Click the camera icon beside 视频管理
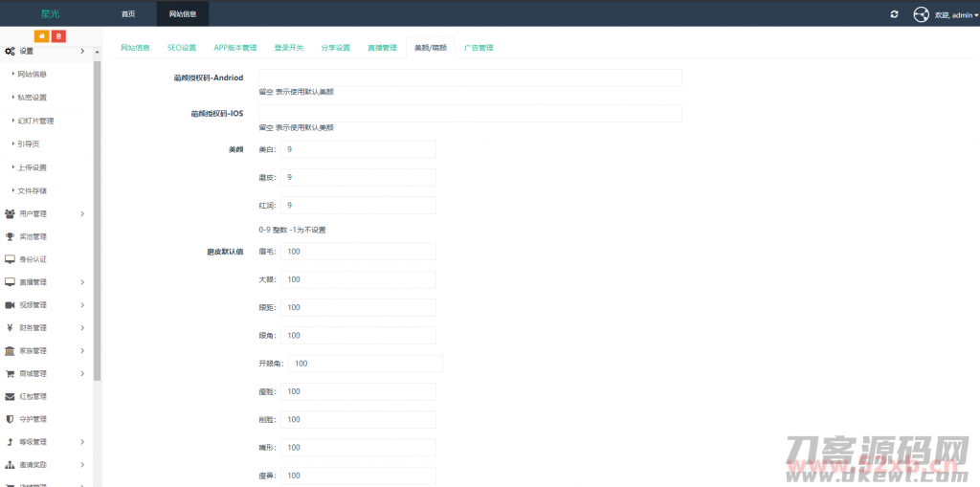Screen dimensions: 980x487 10,305
